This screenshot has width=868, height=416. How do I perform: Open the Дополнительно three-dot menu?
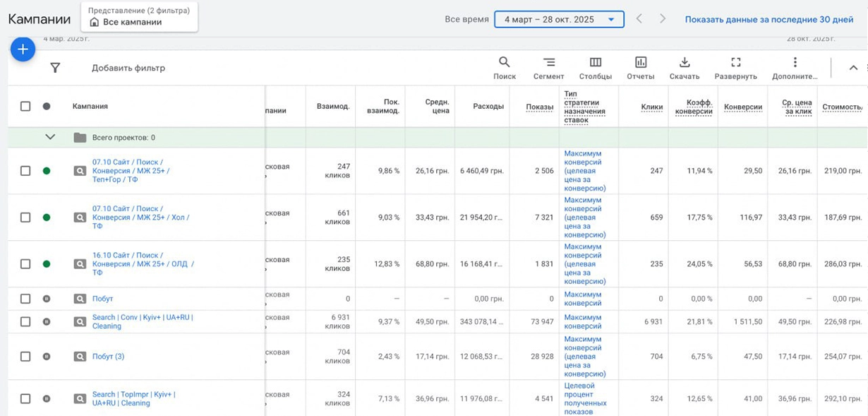[x=795, y=68]
